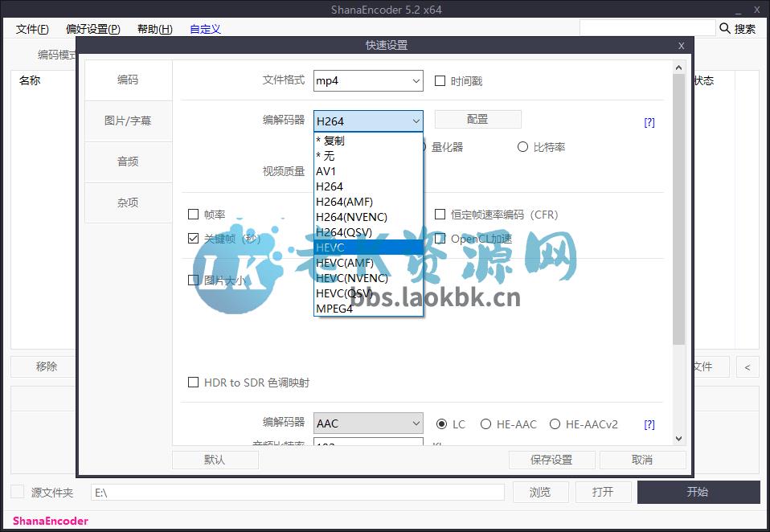Select HEVC(NVENC) in the codec list
Image resolution: width=770 pixels, height=532 pixels.
(x=368, y=278)
